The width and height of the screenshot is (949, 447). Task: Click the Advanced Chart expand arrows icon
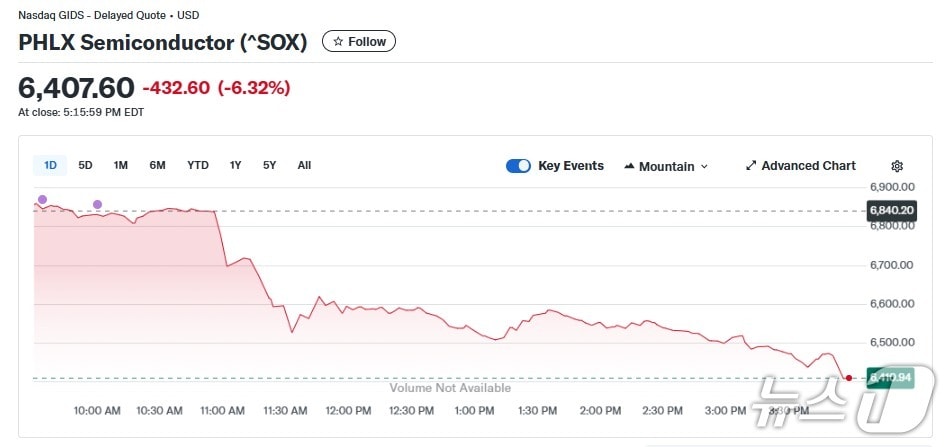751,166
